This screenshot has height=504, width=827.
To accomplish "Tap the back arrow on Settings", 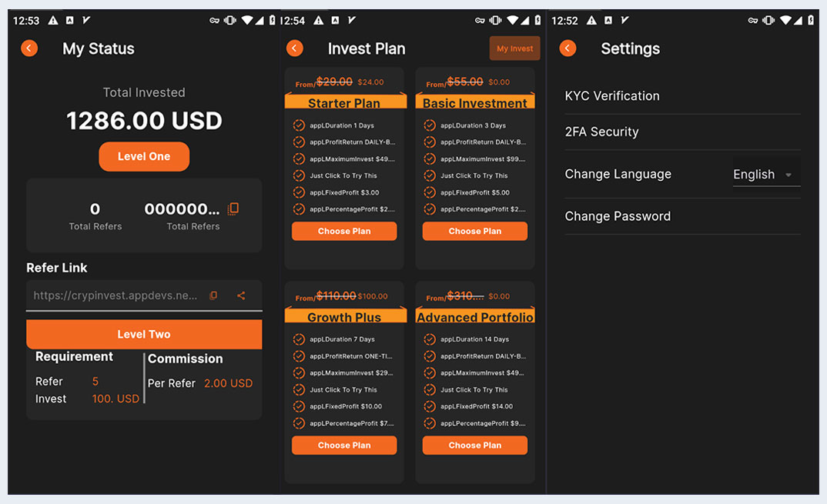I will coord(568,48).
